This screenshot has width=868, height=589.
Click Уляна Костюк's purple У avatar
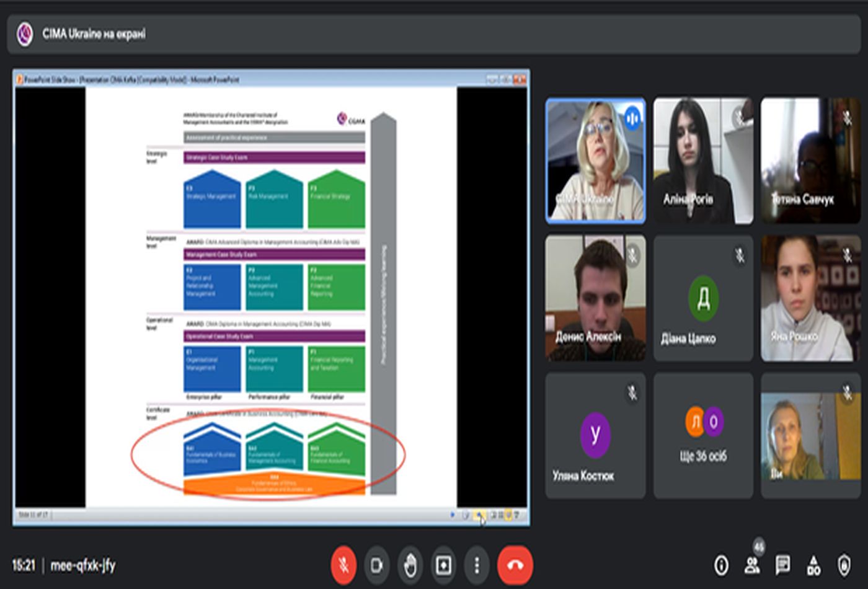595,435
